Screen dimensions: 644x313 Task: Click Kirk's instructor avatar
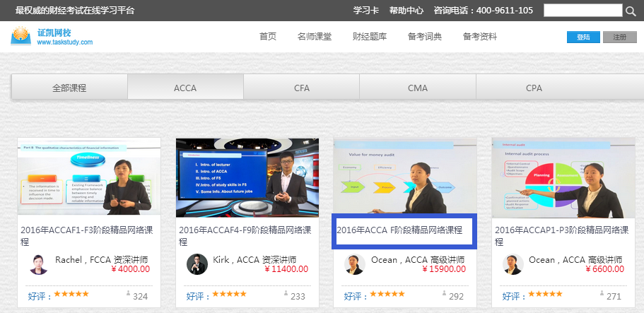(197, 264)
